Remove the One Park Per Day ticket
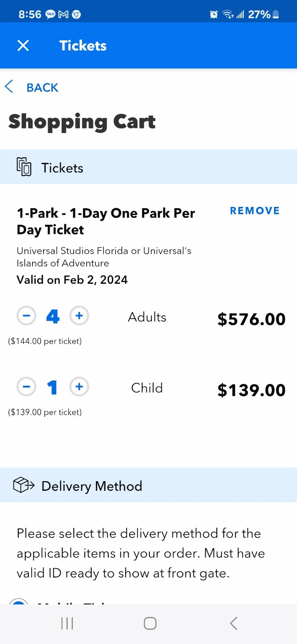Screen dimensions: 297x644 (254, 211)
